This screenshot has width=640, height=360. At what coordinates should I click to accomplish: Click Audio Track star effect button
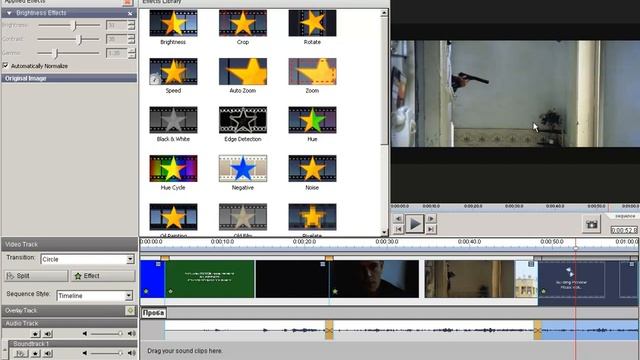point(36,334)
